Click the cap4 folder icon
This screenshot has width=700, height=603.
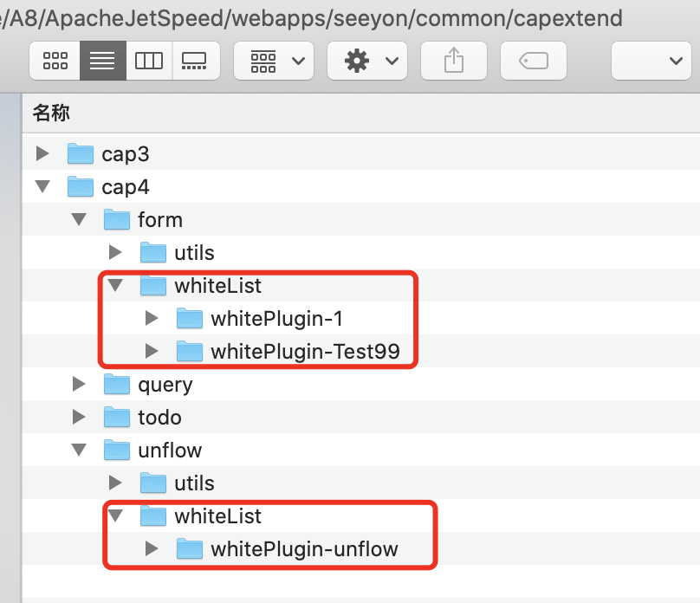81,187
